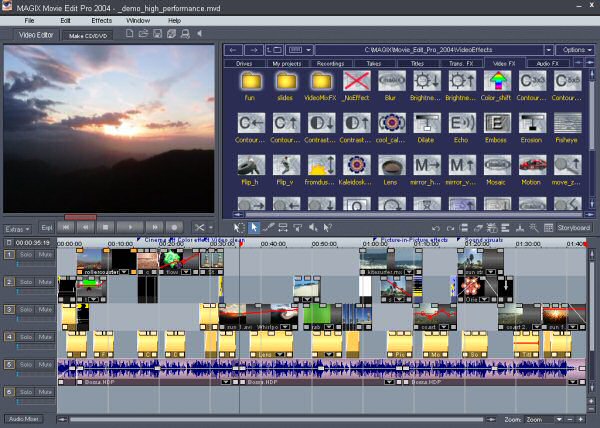600x428 pixels.
Task: Select the Erosion effect icon
Action: point(532,123)
